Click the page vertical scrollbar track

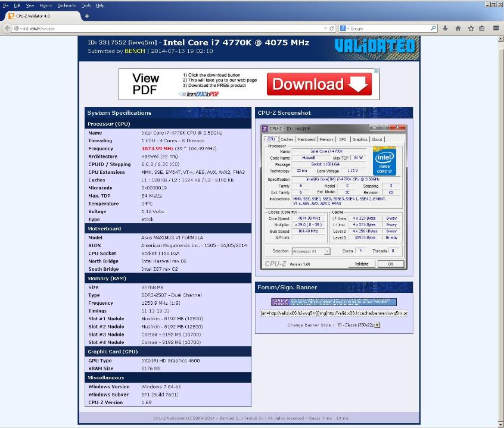point(500,231)
